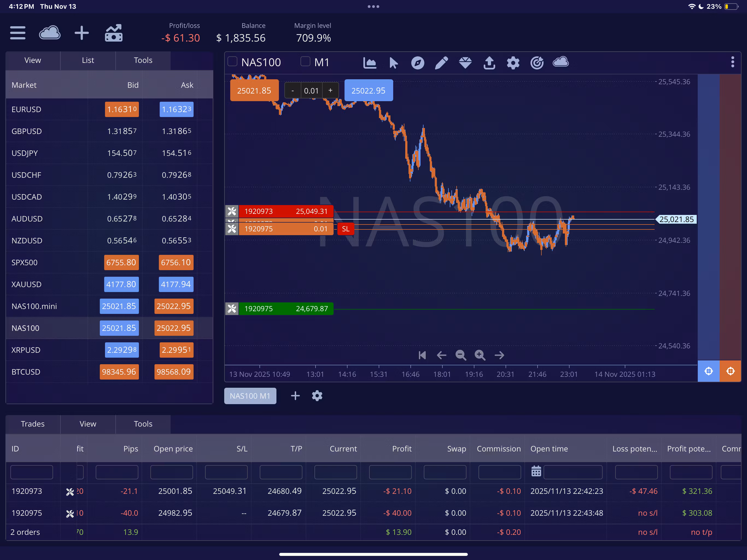Click the SL label on chart

point(345,229)
